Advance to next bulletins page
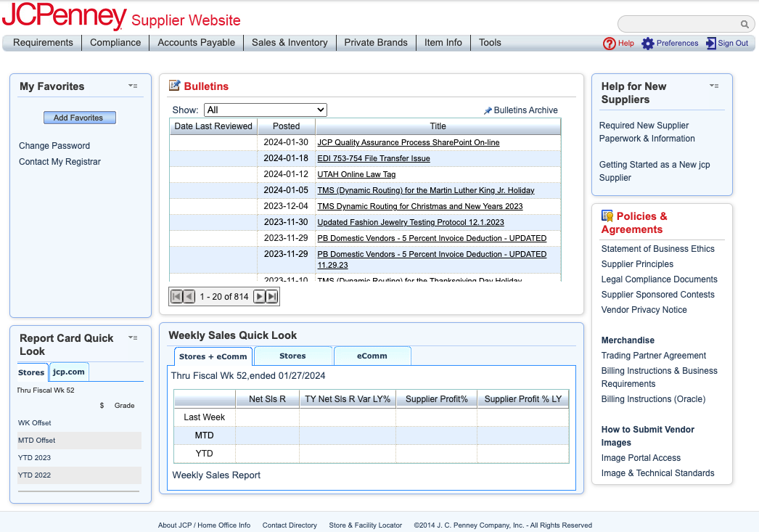This screenshot has height=532, width=759. click(259, 297)
